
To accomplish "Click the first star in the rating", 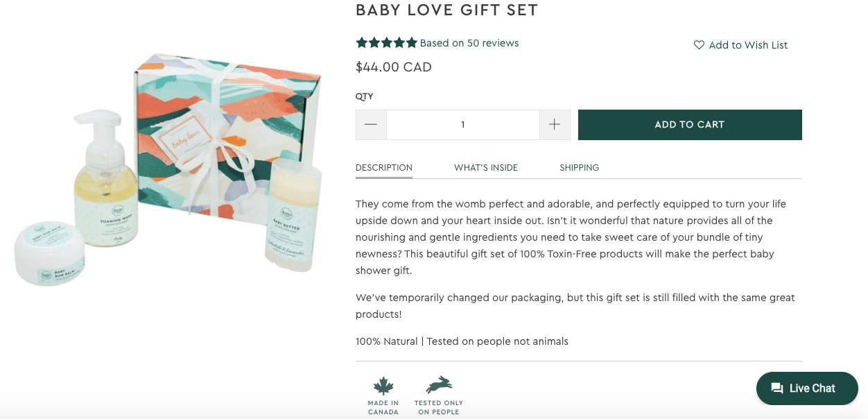I will point(361,42).
